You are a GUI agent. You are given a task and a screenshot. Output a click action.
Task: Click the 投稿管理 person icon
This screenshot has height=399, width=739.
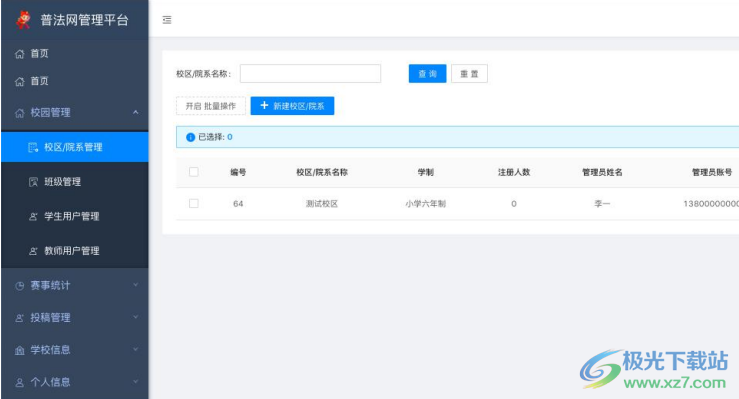click(x=19, y=318)
